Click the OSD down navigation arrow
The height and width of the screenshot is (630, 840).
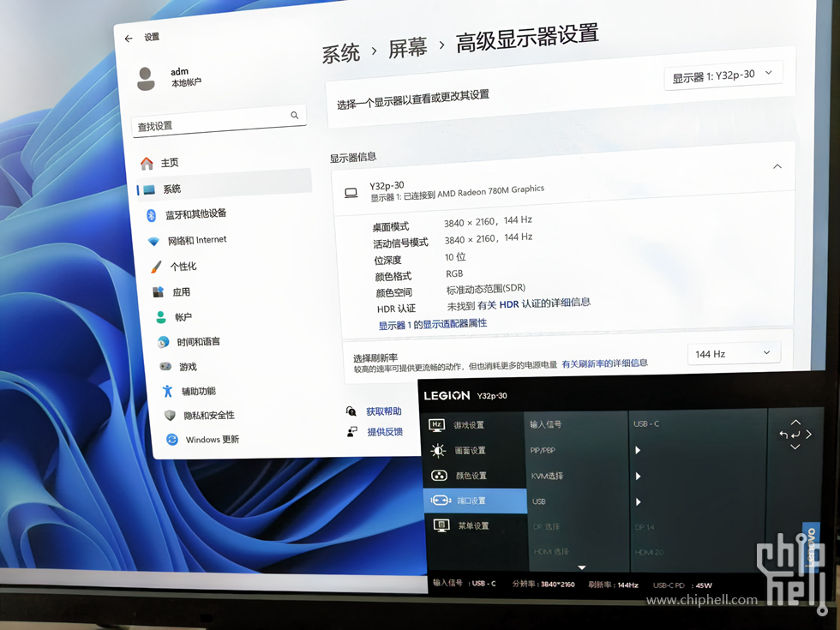(795, 447)
